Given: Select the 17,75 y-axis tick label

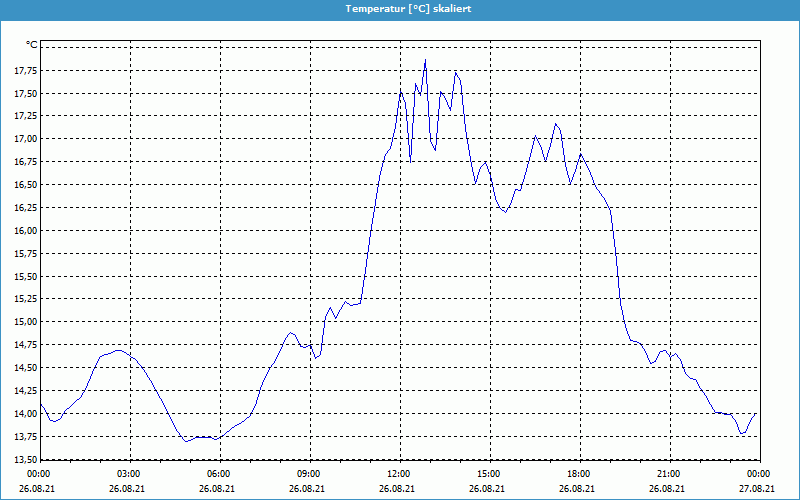Looking at the screenshot, I should [25, 70].
